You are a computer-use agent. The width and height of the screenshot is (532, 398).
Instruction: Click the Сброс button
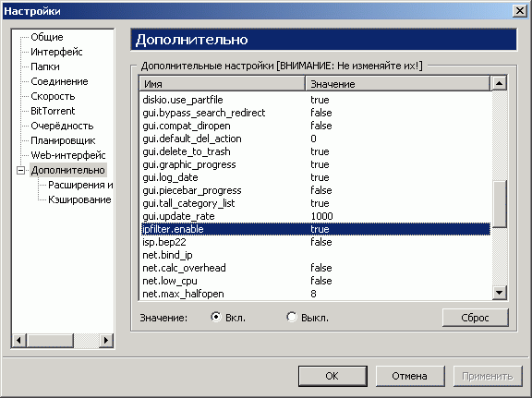point(475,318)
